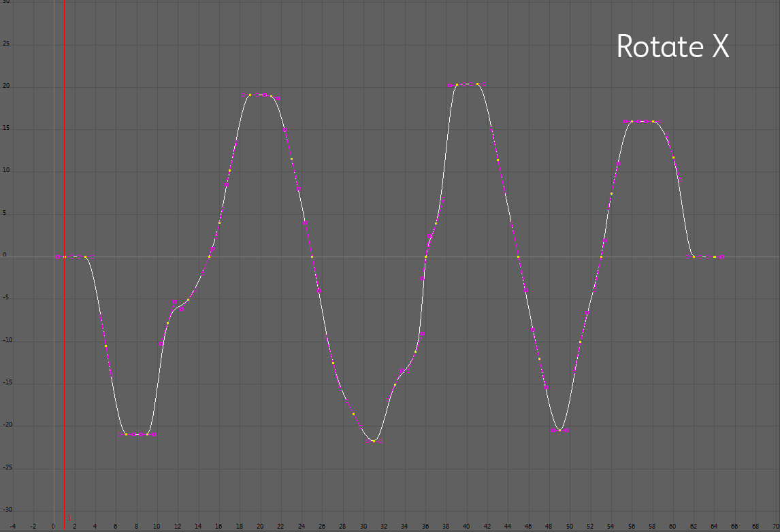Click the time axis label -4
The width and height of the screenshot is (780, 532).
pyautogui.click(x=12, y=526)
